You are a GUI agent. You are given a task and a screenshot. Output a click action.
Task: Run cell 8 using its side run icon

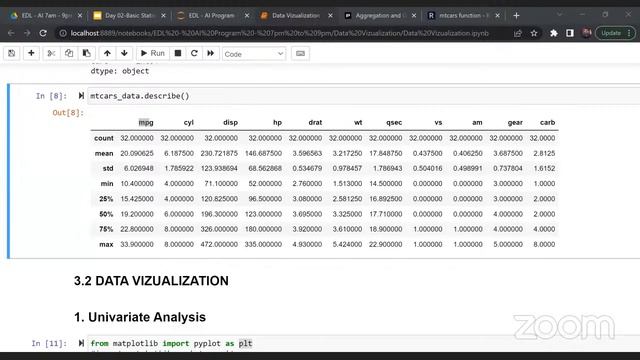pyautogui.click(x=81, y=96)
